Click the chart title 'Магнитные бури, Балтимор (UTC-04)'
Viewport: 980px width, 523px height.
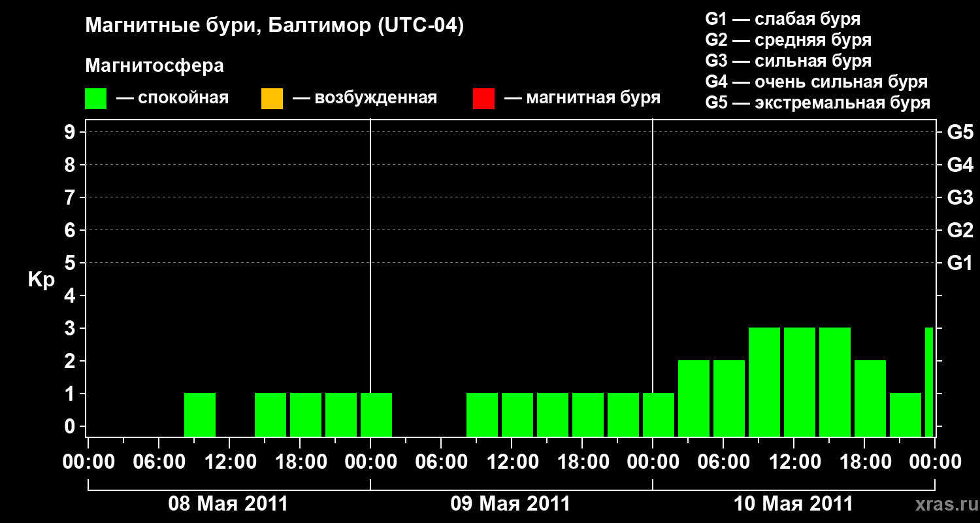tap(274, 27)
